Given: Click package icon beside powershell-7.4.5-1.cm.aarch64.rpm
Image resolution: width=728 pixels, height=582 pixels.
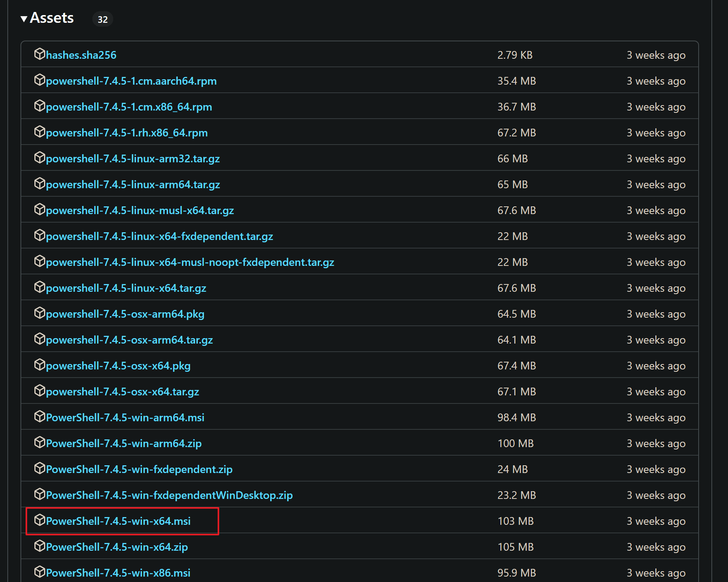Looking at the screenshot, I should (x=39, y=80).
